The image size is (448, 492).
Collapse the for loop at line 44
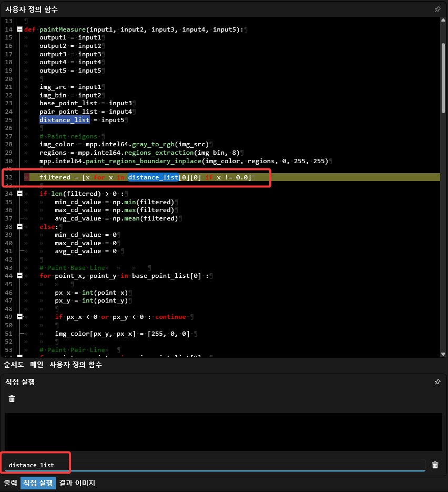coord(20,276)
